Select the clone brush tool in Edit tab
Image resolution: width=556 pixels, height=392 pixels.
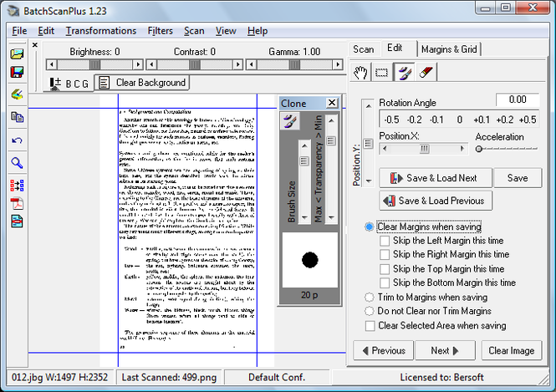tap(405, 73)
